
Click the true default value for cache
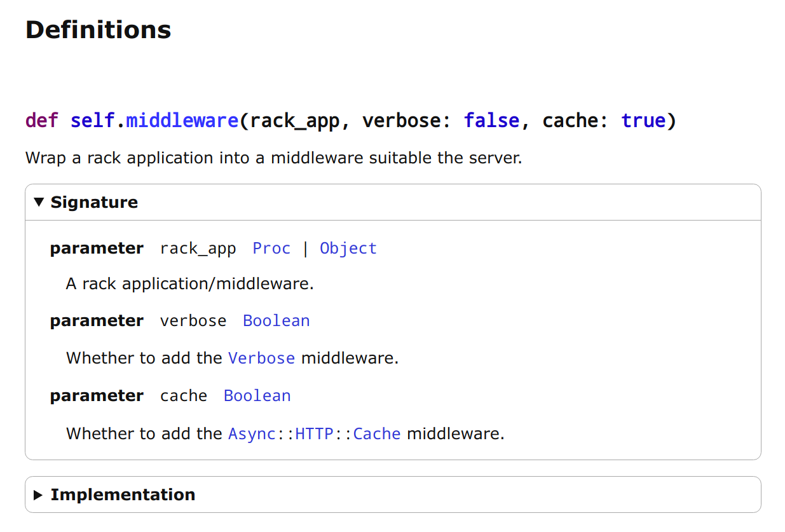(x=643, y=120)
